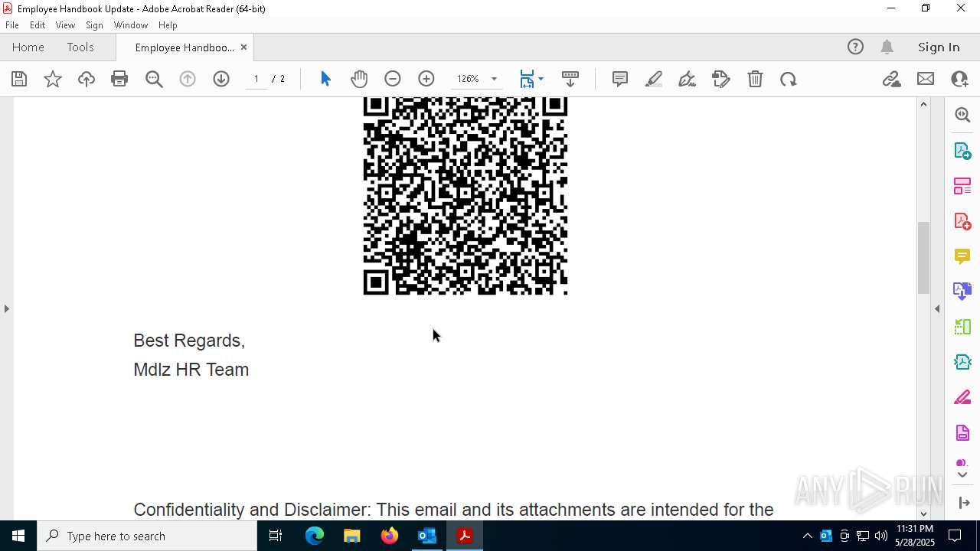
Task: Open the File menu
Action: click(x=12, y=25)
